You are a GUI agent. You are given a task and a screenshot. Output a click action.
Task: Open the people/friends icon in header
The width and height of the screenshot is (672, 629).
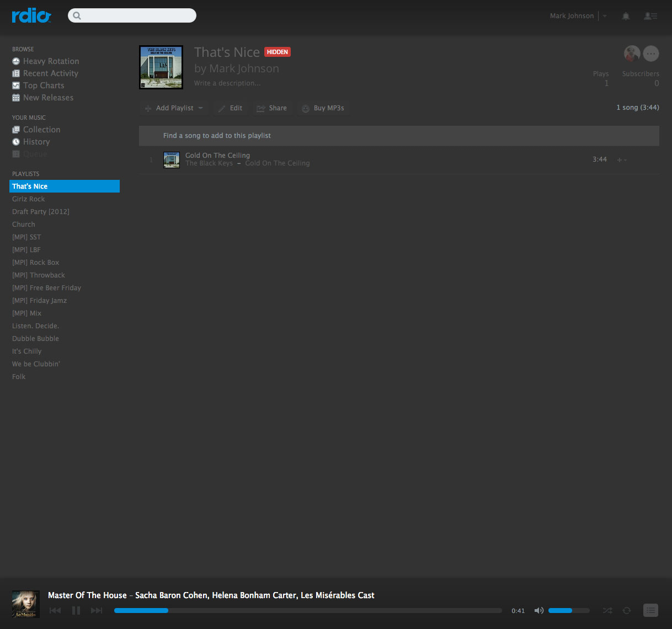click(650, 16)
